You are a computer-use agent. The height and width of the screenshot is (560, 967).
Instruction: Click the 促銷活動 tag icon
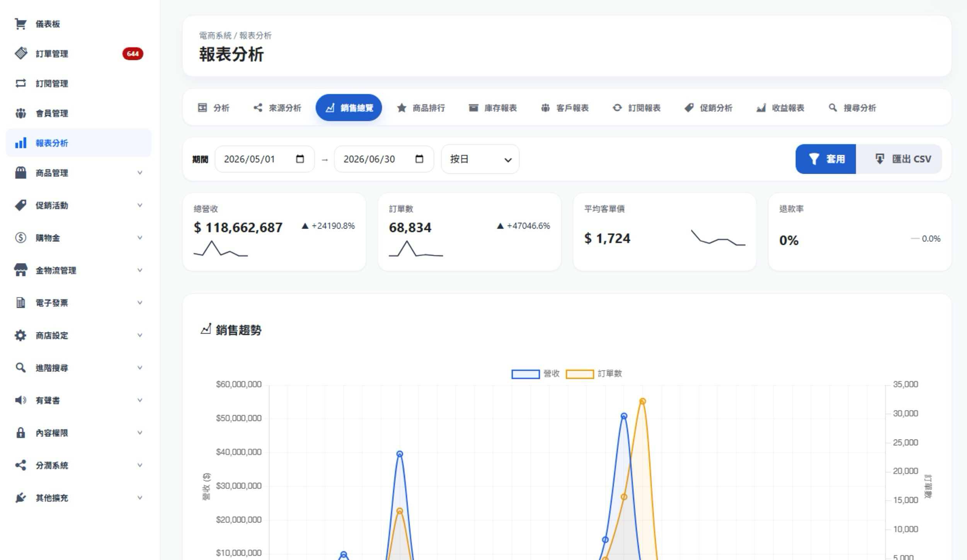coord(20,205)
